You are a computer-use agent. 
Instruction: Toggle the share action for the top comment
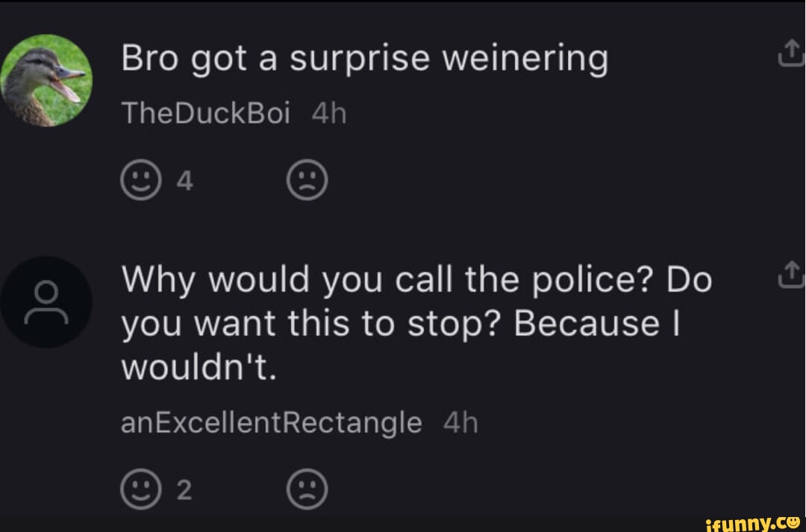click(793, 52)
